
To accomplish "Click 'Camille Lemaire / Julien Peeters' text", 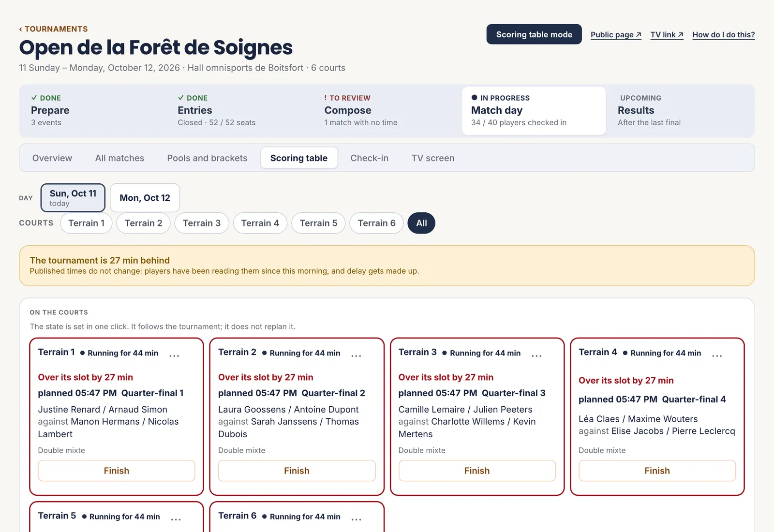I will [x=465, y=410].
